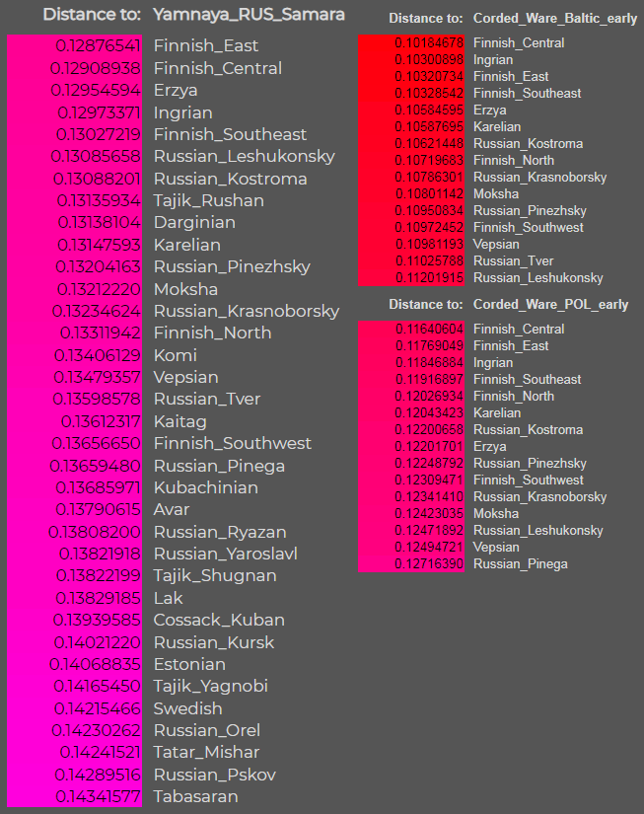Select the value 0.12876541
Viewport: 644px width, 814px height.
click(98, 45)
